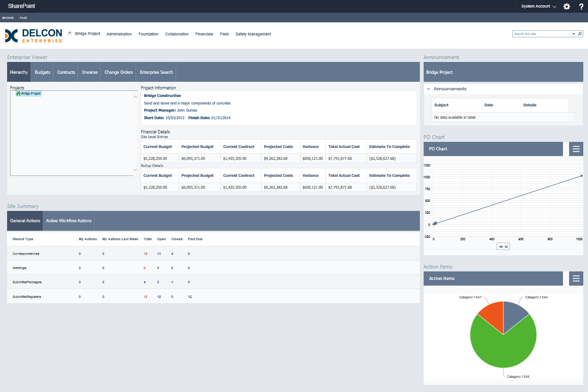The height and width of the screenshot is (392, 588).
Task: Open the Action Items chart menu icon
Action: [x=576, y=279]
